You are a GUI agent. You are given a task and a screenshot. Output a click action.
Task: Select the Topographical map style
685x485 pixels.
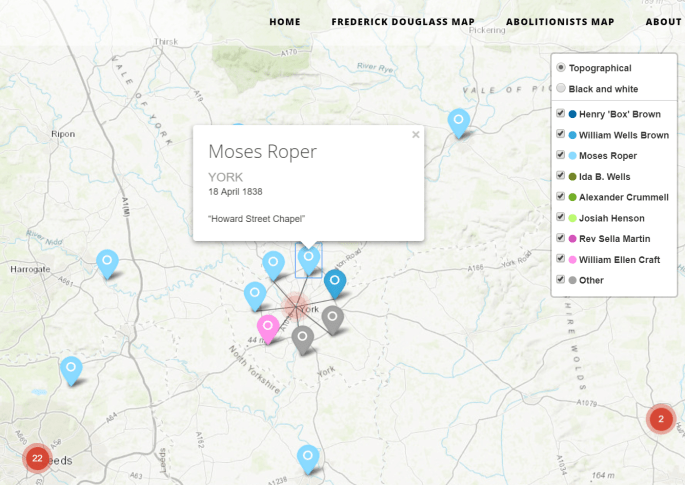coord(561,68)
